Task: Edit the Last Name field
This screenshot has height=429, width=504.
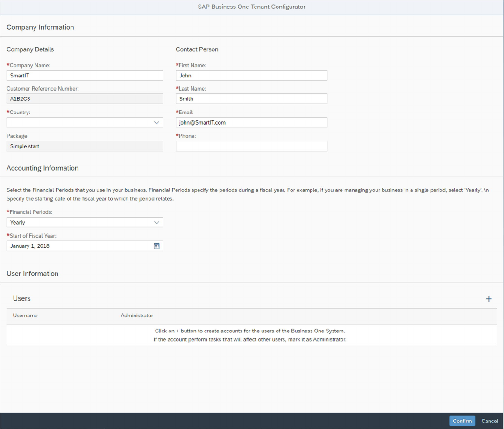Action: click(x=251, y=98)
